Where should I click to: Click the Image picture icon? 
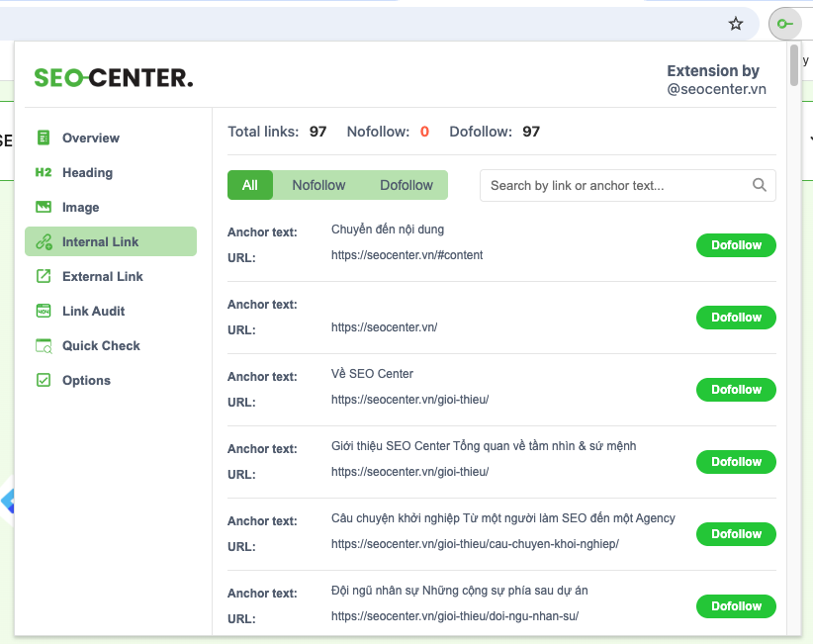coord(43,207)
